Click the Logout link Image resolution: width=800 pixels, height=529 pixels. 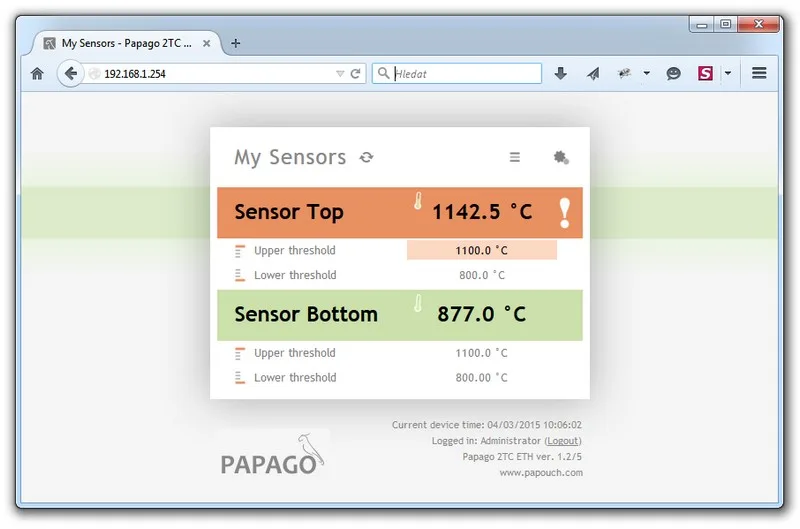tap(563, 441)
